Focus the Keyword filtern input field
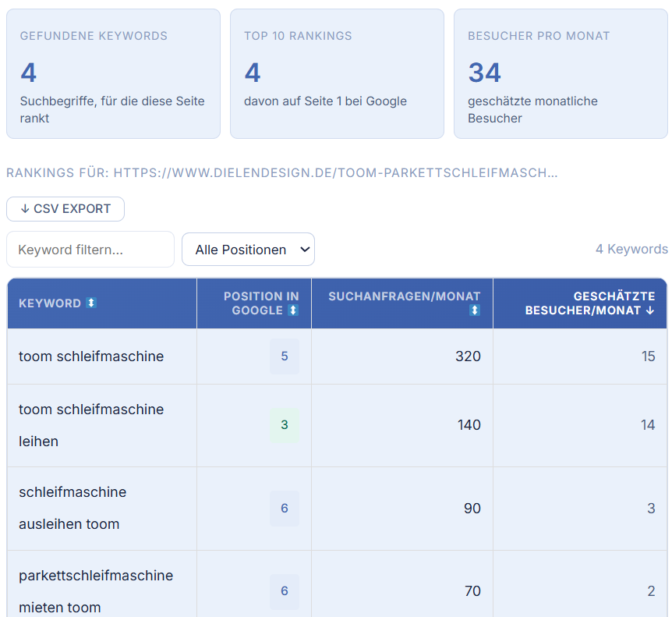 tap(90, 249)
